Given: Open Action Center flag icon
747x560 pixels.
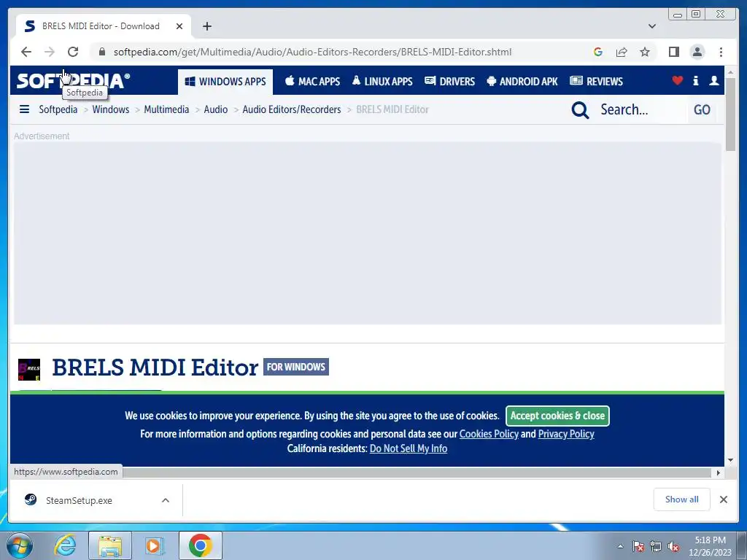Looking at the screenshot, I should [638, 546].
